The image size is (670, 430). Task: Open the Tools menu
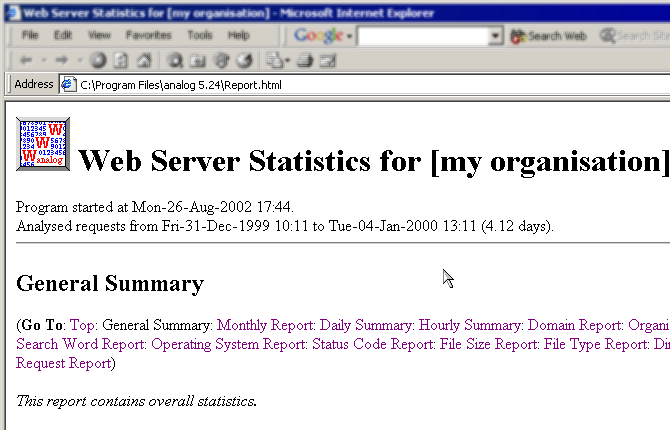pyautogui.click(x=200, y=35)
